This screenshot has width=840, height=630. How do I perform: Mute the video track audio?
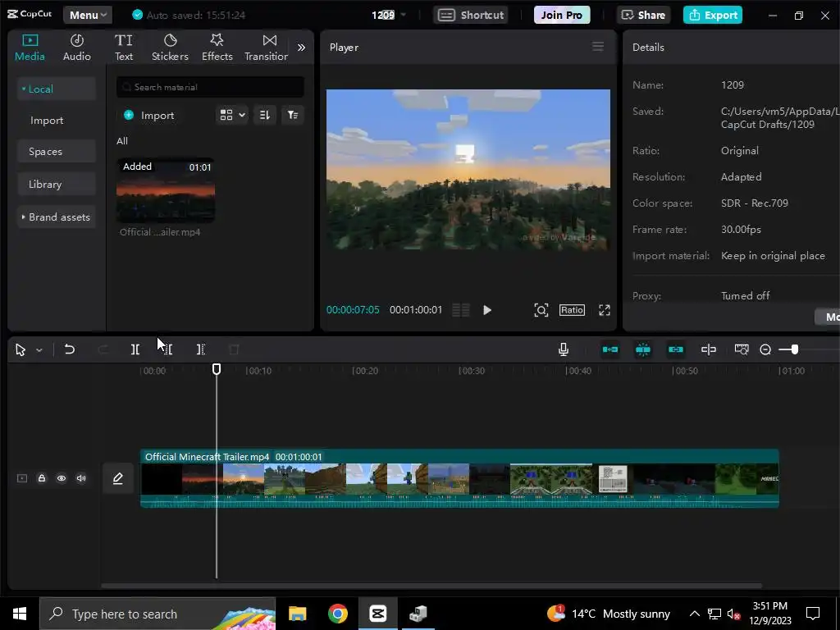(81, 478)
